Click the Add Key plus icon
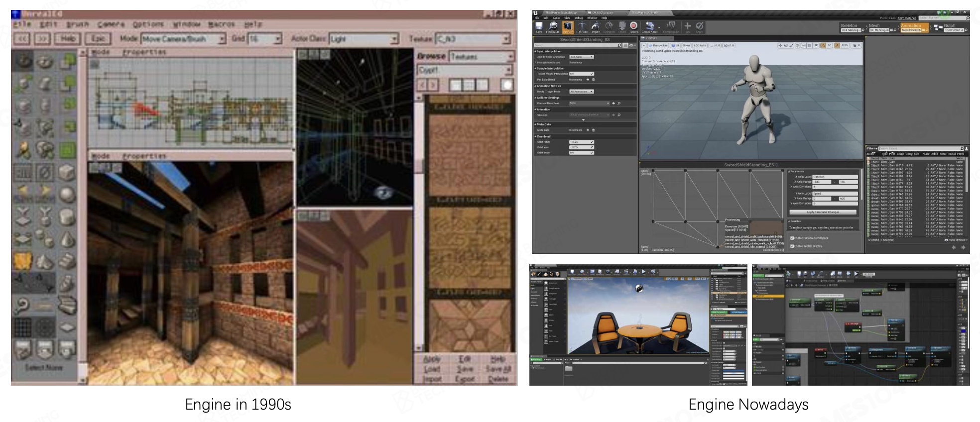This screenshot has height=422, width=980. pos(687,27)
